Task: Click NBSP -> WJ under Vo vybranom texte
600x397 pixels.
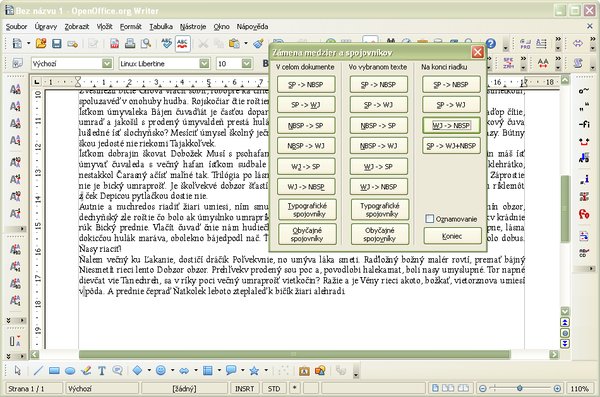Action: [378, 146]
